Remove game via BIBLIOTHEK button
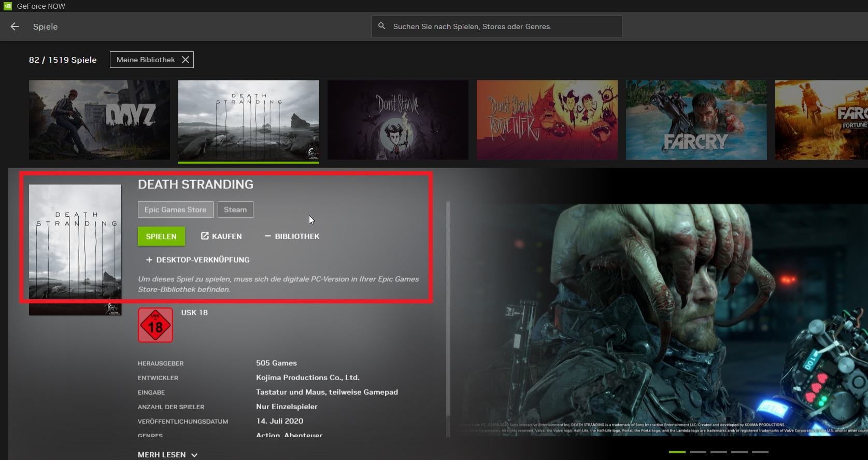868x460 pixels. pos(292,236)
